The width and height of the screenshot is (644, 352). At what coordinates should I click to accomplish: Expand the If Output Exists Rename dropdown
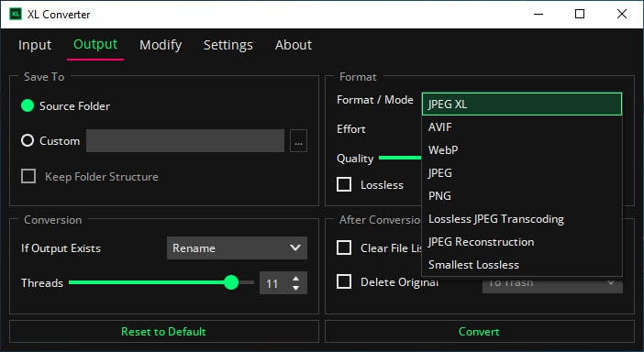[237, 247]
